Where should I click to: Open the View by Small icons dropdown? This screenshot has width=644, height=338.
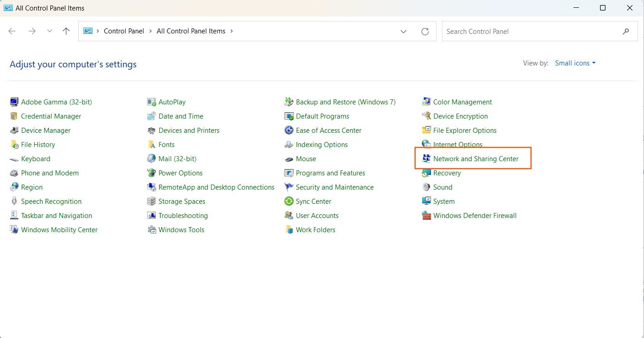tap(575, 63)
